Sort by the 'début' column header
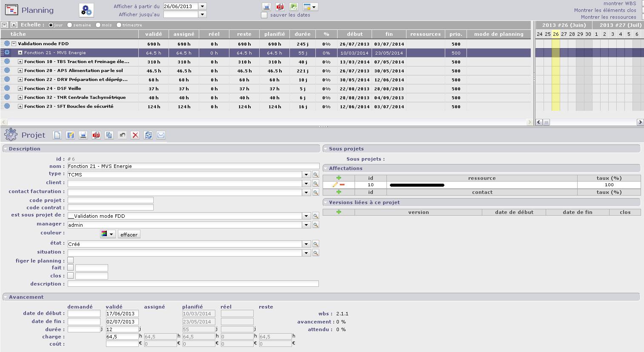This screenshot has height=352, width=644. click(355, 34)
